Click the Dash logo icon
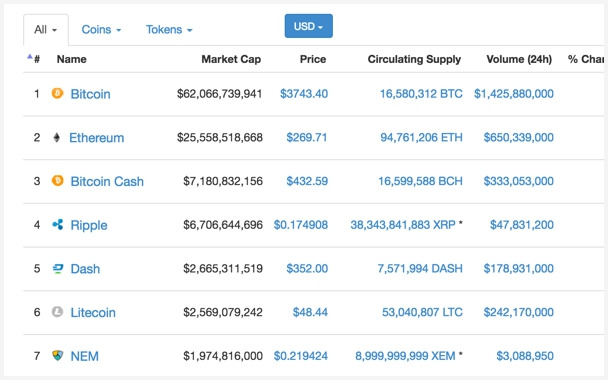608x380 pixels. [57, 268]
